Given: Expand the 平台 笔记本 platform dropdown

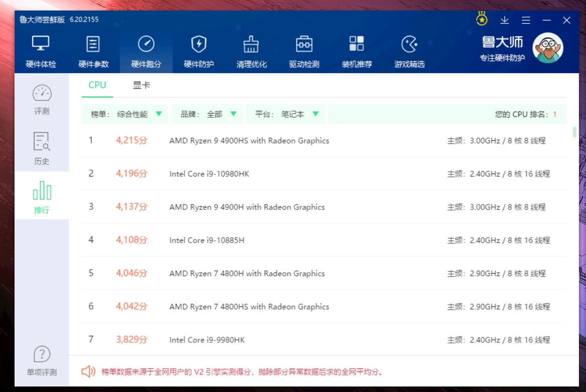Looking at the screenshot, I should 285,114.
